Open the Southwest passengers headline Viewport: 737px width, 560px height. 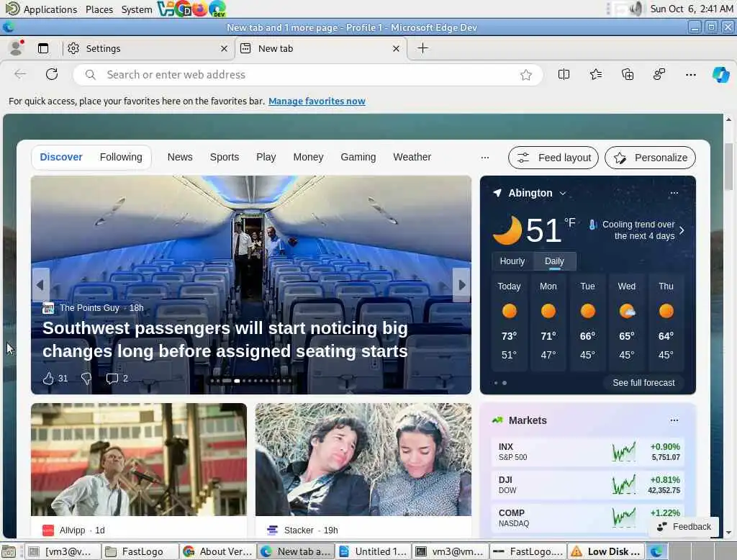pos(225,340)
